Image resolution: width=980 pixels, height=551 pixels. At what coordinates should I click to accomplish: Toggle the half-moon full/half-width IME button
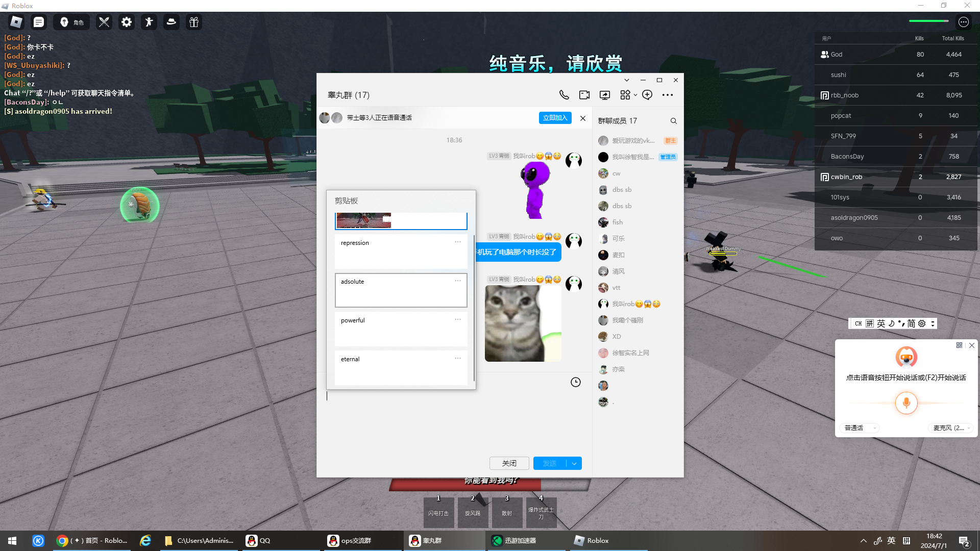click(x=891, y=323)
